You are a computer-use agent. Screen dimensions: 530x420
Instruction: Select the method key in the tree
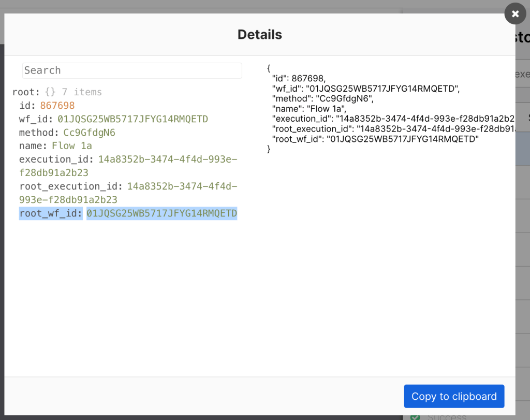point(38,133)
